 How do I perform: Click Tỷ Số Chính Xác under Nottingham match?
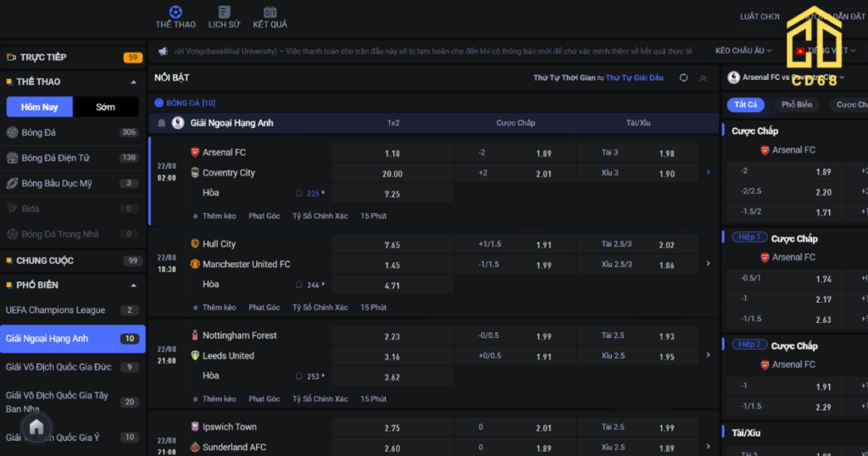pos(320,398)
